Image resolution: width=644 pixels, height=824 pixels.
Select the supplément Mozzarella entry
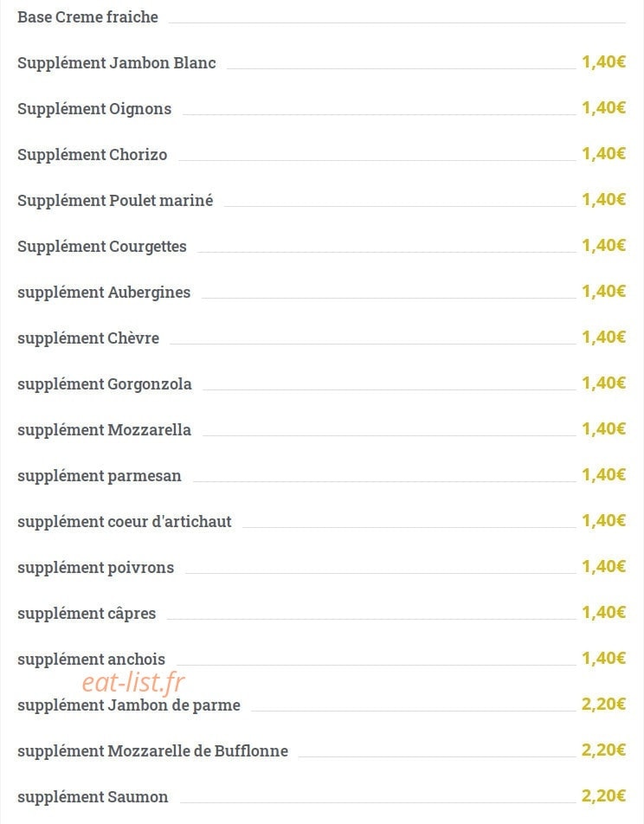click(104, 430)
